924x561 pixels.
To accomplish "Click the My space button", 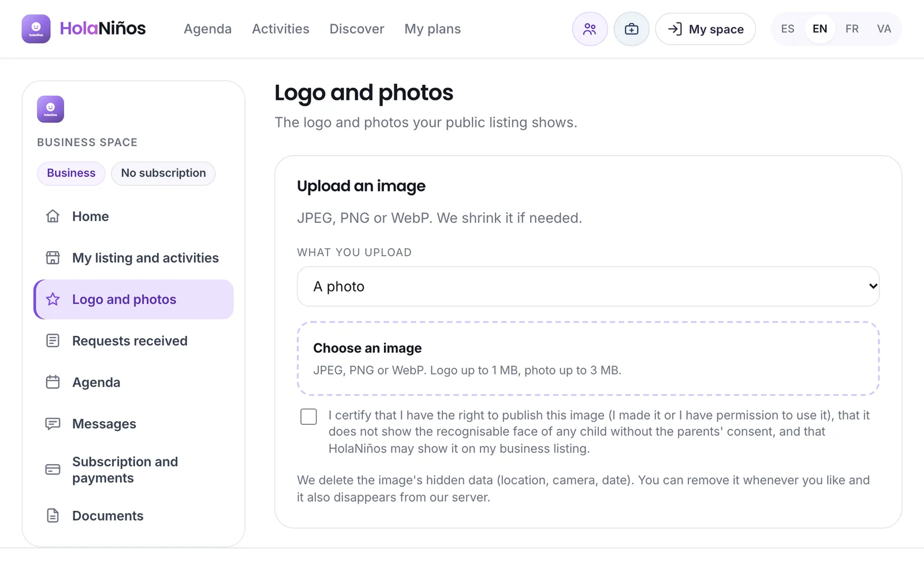I will click(x=706, y=29).
